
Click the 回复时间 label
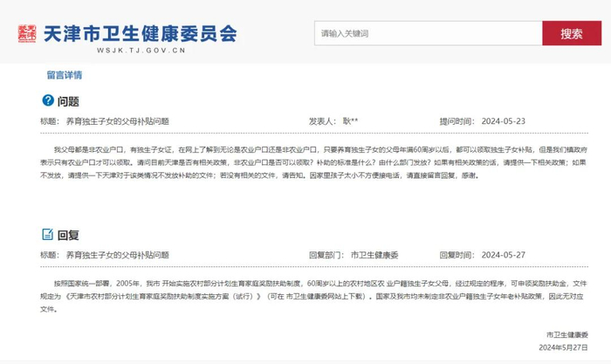457,255
